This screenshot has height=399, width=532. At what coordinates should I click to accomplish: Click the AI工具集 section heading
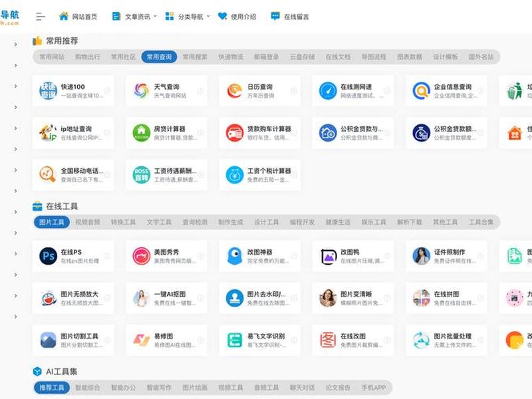[x=61, y=372]
